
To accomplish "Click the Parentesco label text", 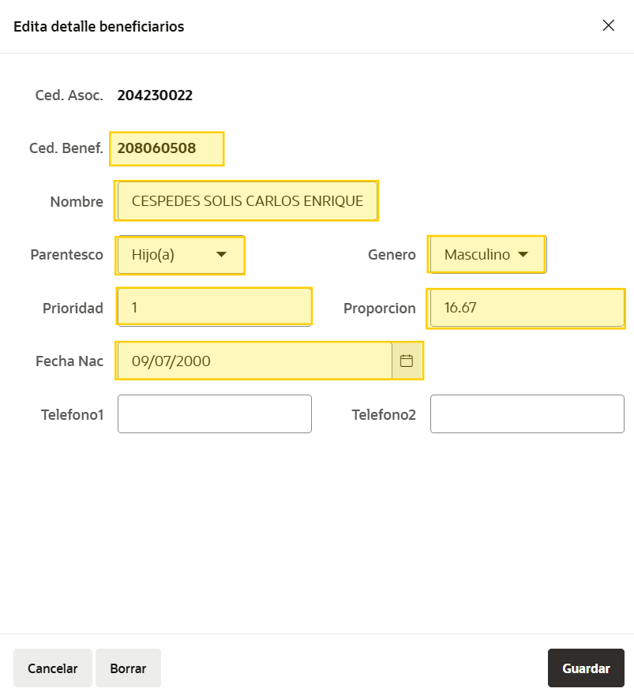I will [x=67, y=255].
